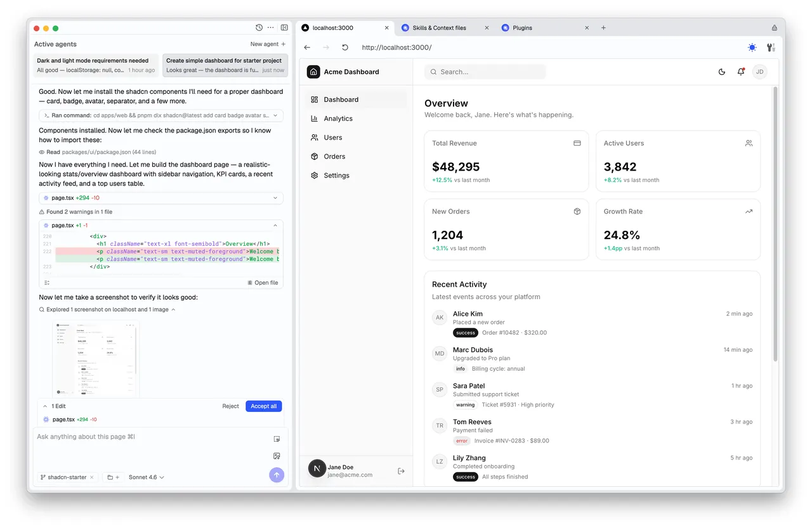Collapse the agent side panel icon
812x528 pixels.
[x=284, y=28]
